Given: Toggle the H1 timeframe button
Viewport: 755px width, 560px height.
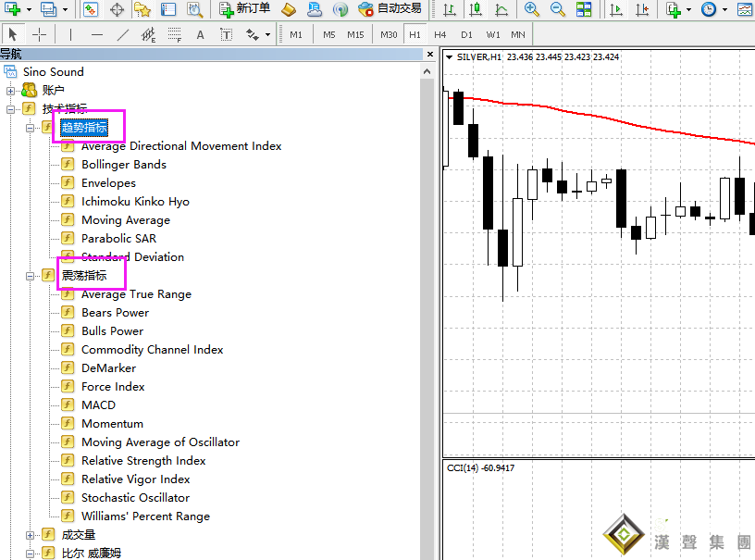Looking at the screenshot, I should click(415, 35).
